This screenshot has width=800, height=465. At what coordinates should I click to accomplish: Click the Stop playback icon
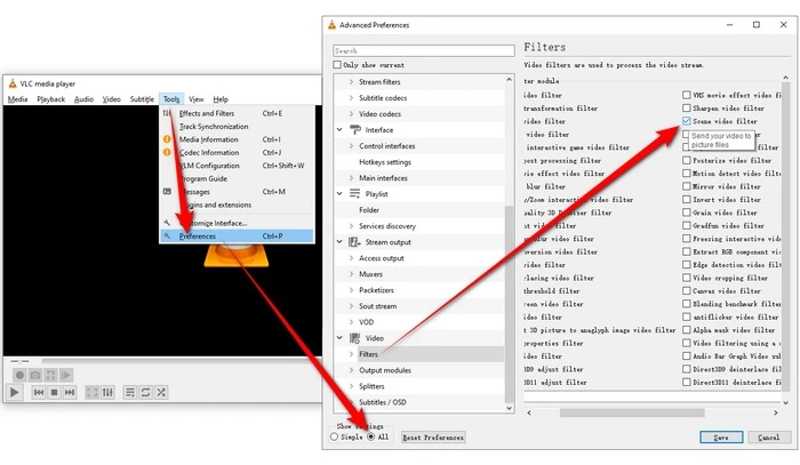click(54, 392)
